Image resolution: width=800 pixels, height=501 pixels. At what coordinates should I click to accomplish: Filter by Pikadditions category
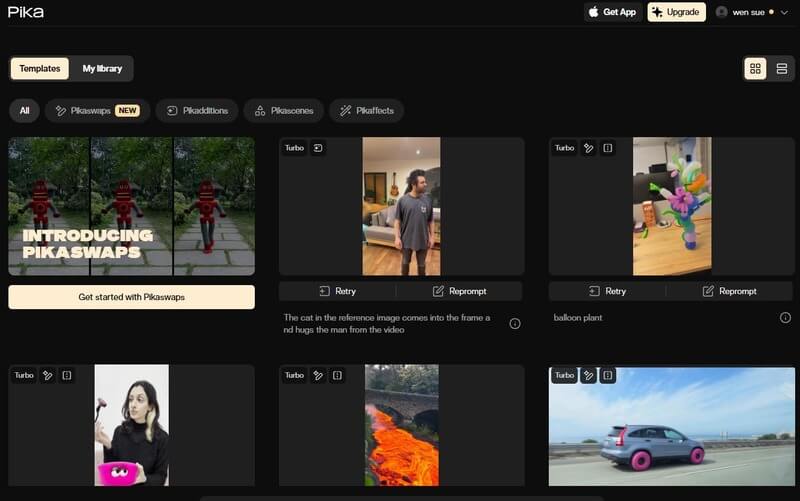[x=197, y=111]
